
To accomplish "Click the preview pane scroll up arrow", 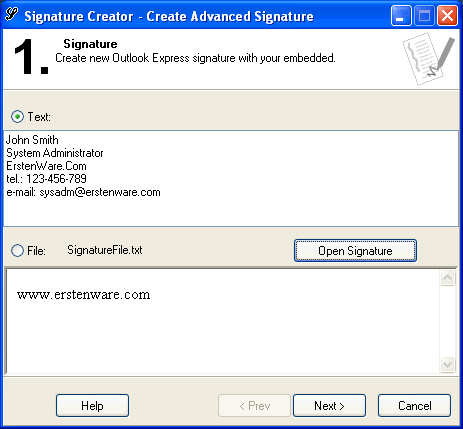I will 447,278.
